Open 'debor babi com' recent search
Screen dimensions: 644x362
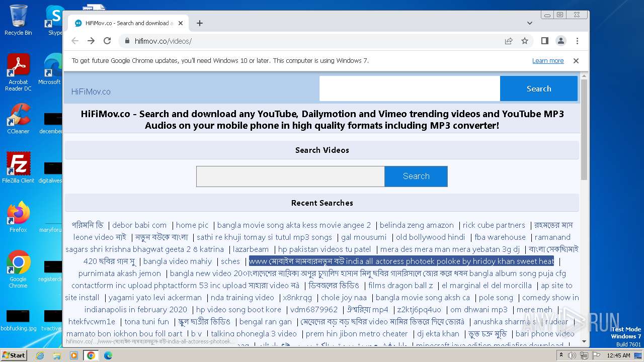click(139, 225)
